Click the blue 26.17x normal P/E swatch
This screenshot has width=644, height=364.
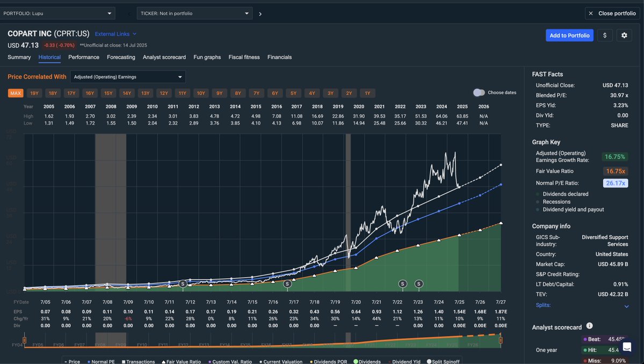(x=616, y=183)
